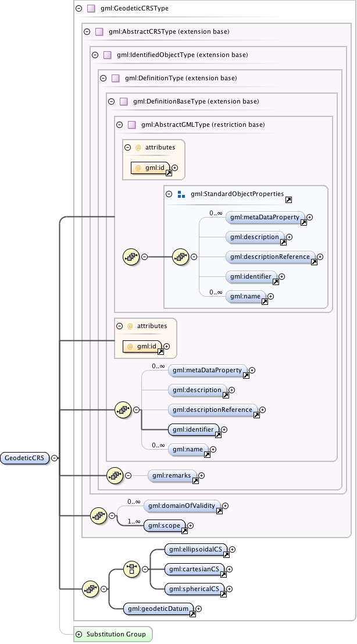The width and height of the screenshot is (357, 644).
Task: Select sequence icon left of gml:StandardObjectProperties box
Action: 131,257
